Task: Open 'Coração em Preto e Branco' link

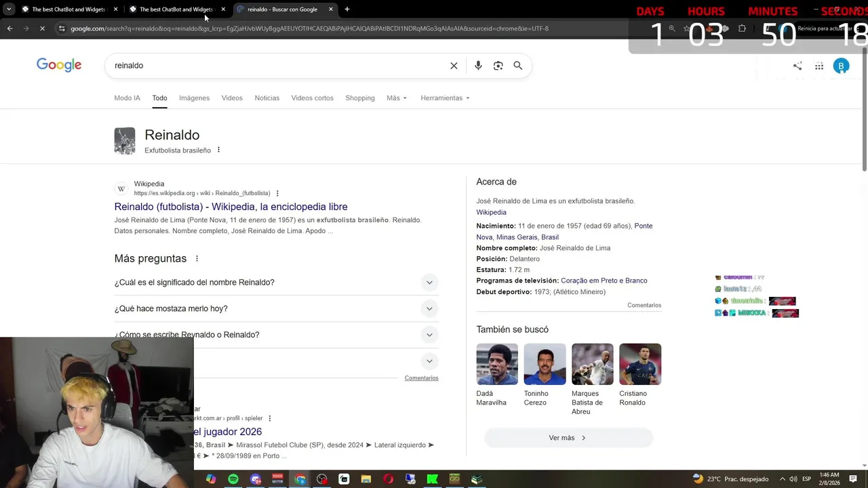Action: click(x=604, y=281)
